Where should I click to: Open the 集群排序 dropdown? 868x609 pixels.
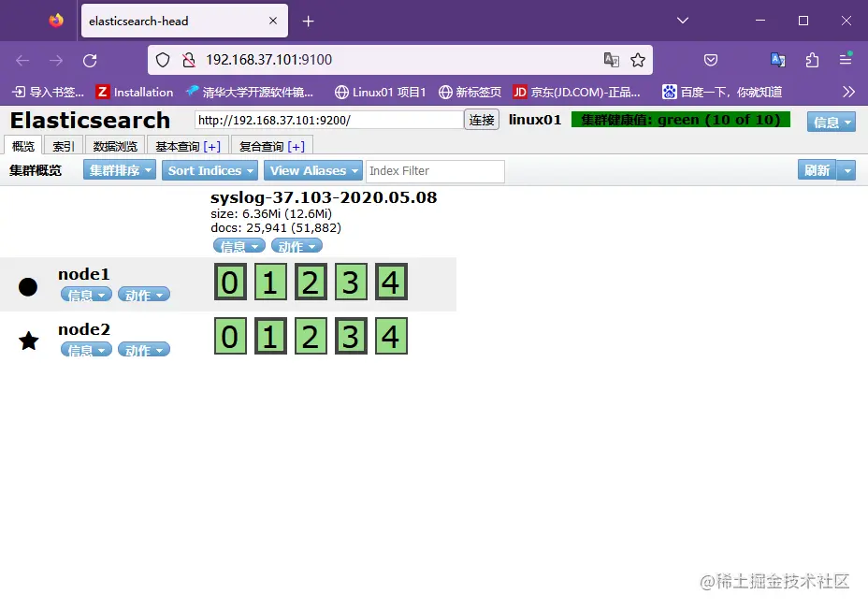(x=120, y=170)
